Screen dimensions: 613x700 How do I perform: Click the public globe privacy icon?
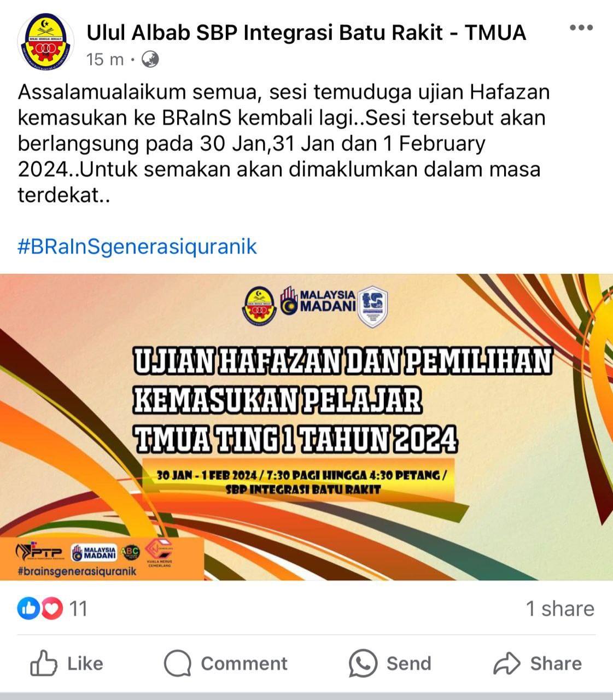coord(150,59)
